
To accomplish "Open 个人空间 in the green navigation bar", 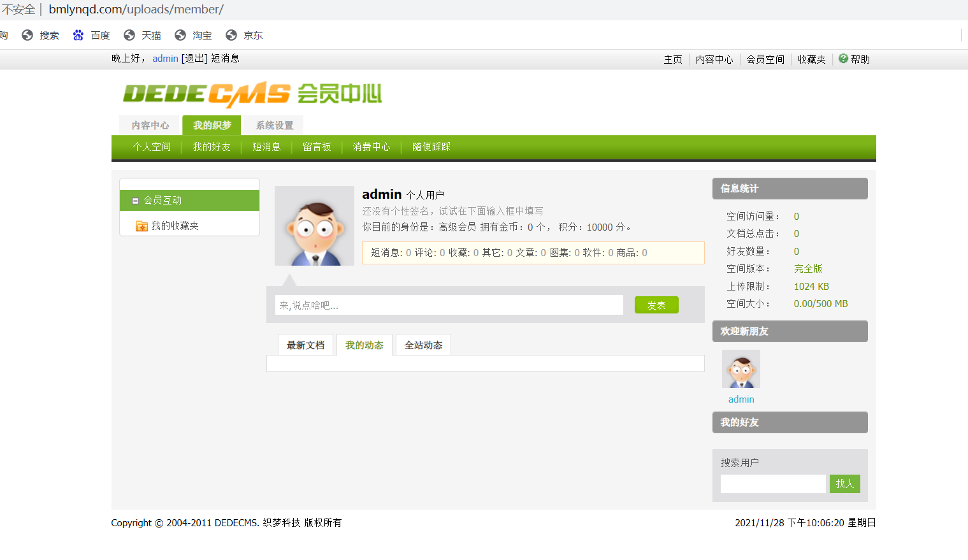I will [152, 147].
